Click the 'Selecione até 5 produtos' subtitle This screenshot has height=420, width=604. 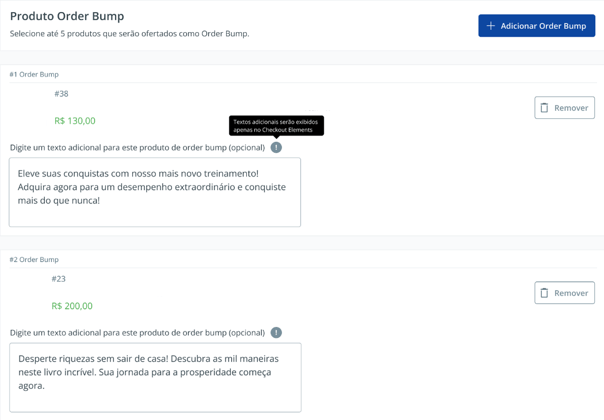pyautogui.click(x=129, y=34)
